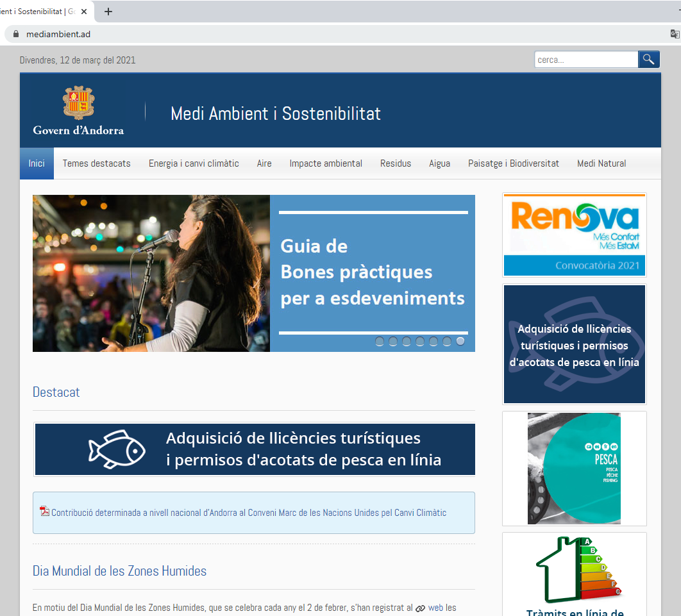Open Contribució determinada a nivell nacional link

click(x=248, y=513)
